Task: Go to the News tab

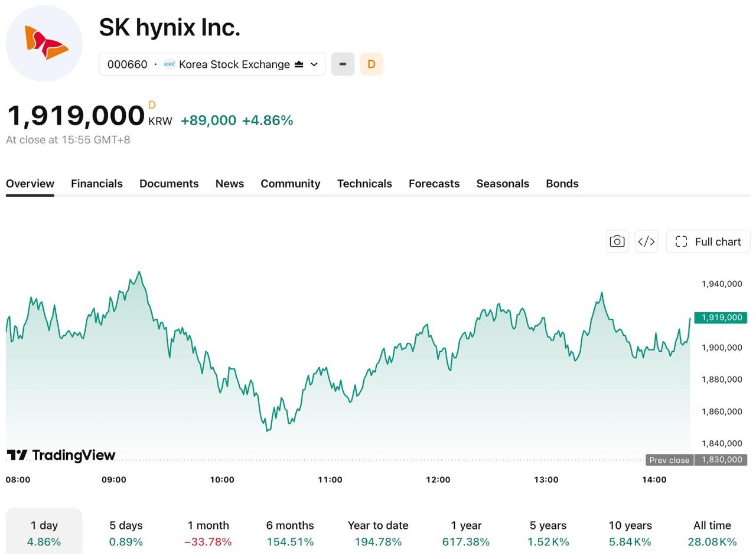Action: point(230,184)
